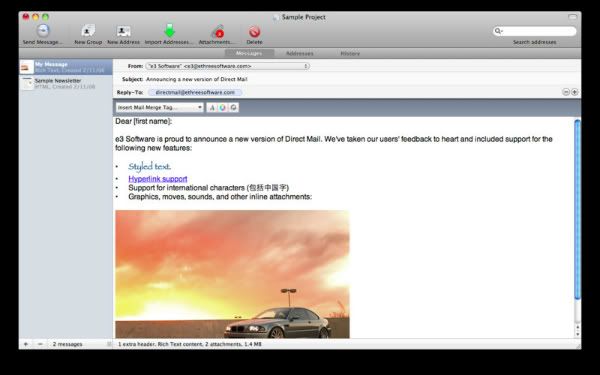
Task: Click the search magnifier dropdown arrow
Action: click(x=499, y=31)
